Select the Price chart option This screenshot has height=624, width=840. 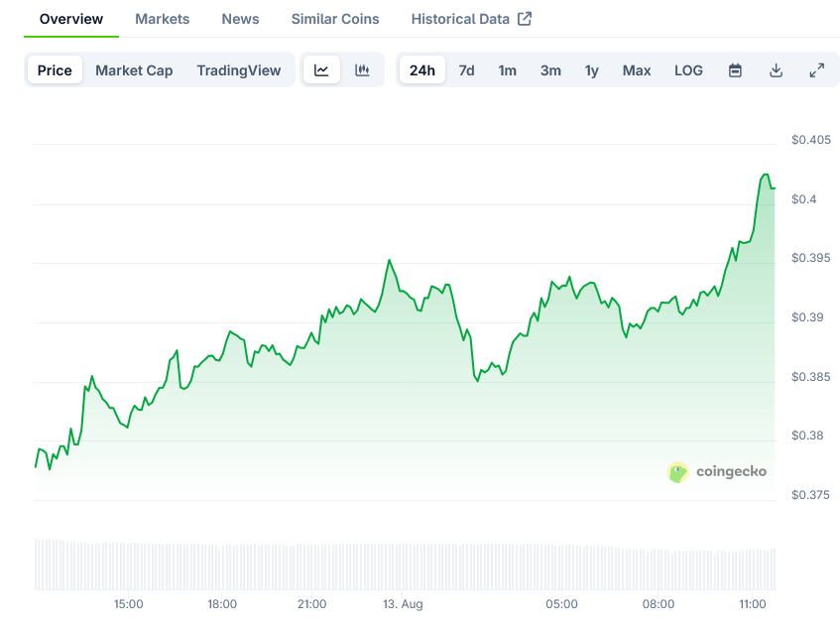[x=55, y=70]
